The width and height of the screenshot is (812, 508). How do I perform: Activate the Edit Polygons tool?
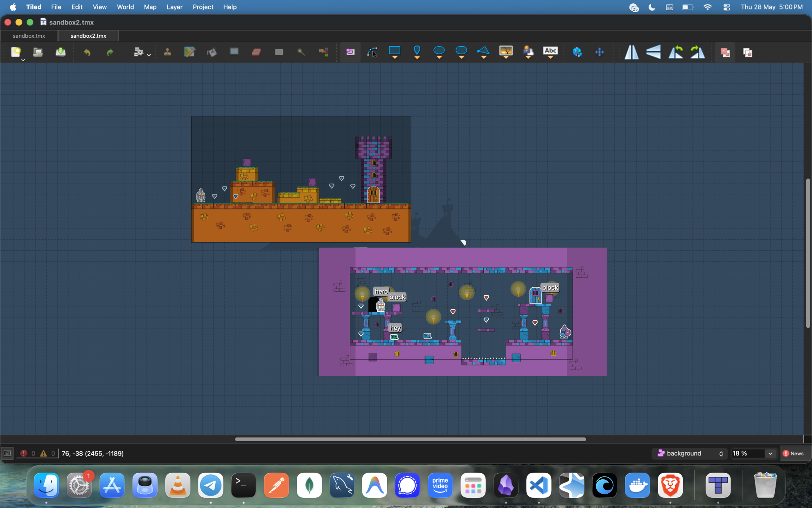pos(372,52)
